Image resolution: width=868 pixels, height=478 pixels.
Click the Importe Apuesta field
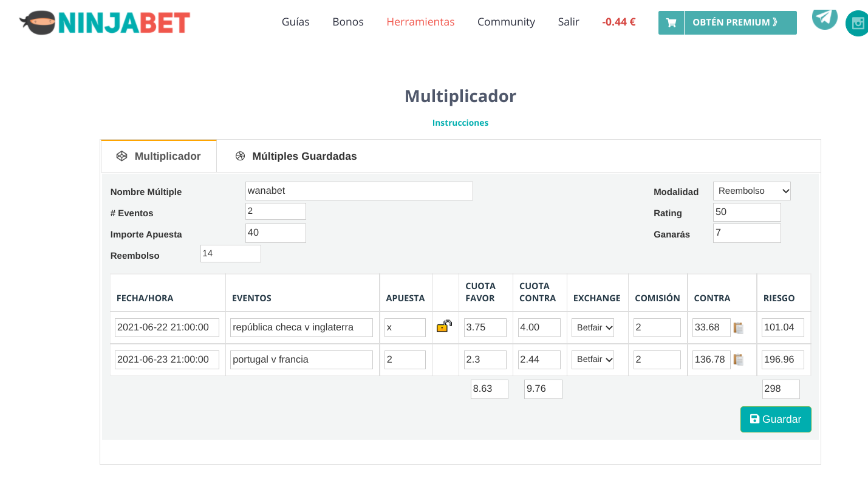point(276,233)
